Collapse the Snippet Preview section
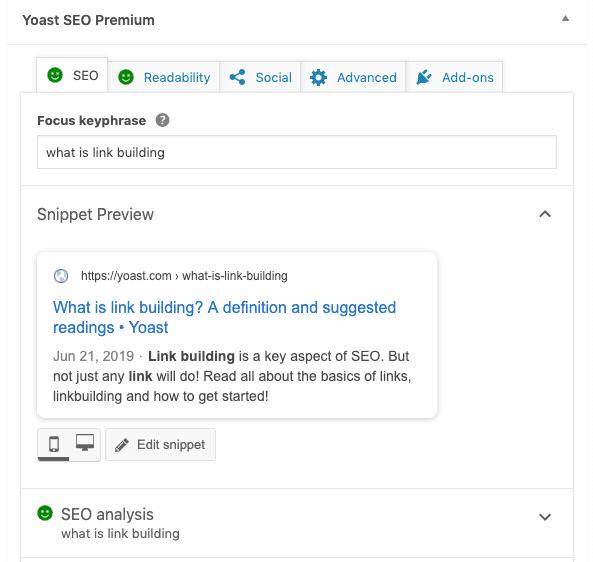 tap(545, 214)
